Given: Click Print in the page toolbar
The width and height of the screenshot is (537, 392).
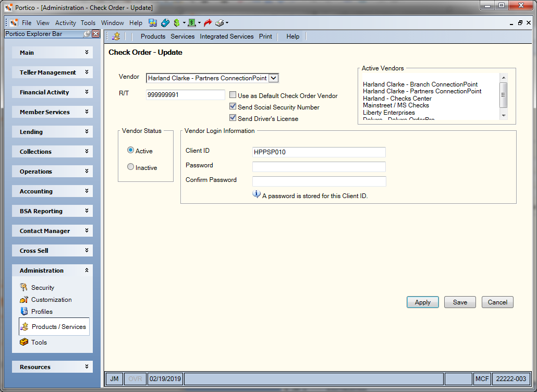Looking at the screenshot, I should 265,36.
